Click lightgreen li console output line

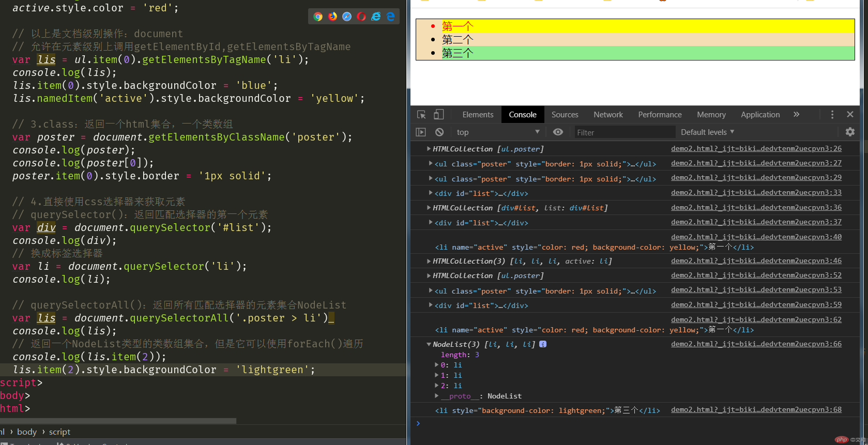pos(547,410)
